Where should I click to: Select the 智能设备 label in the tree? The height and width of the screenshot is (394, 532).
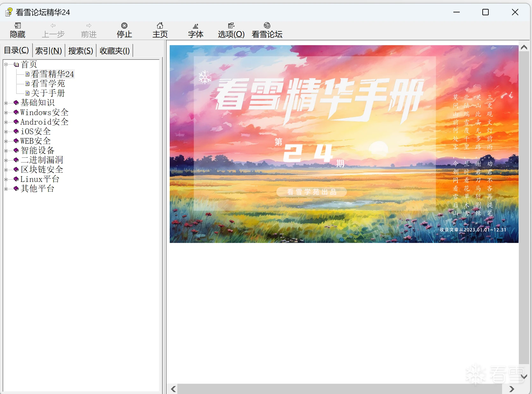pyautogui.click(x=38, y=150)
